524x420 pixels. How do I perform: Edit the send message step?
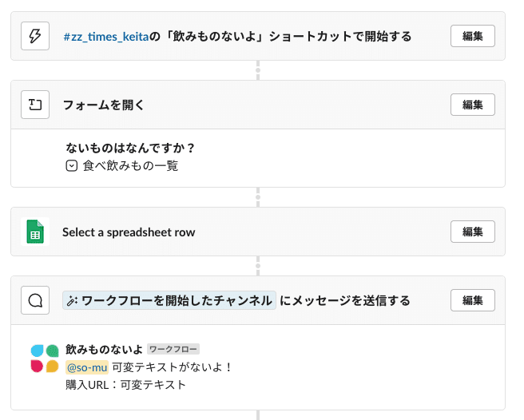coord(473,300)
